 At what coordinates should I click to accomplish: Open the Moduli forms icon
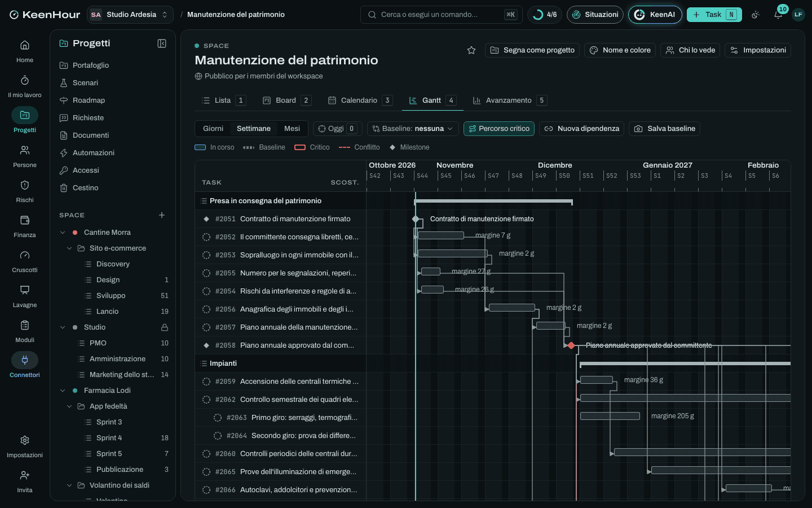pos(25,331)
